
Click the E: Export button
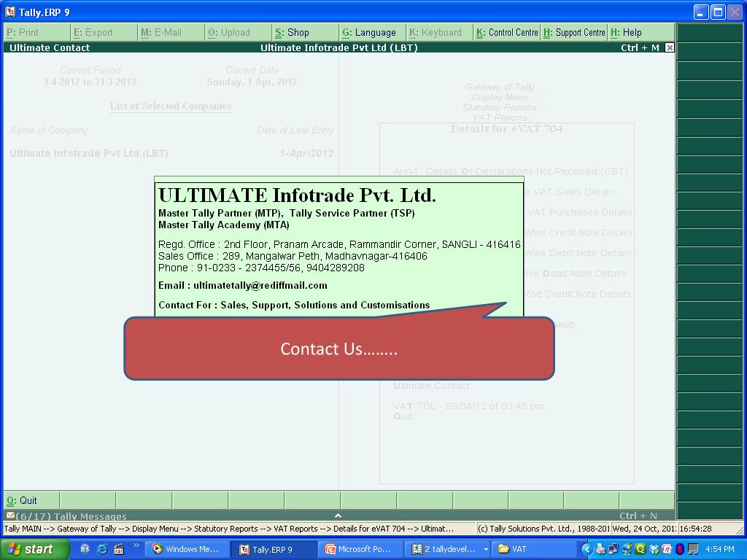(x=104, y=32)
